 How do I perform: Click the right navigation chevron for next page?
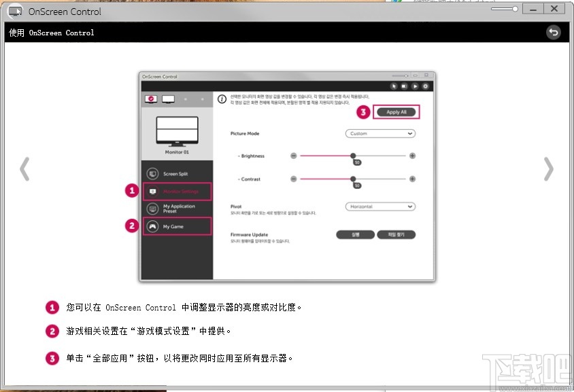pos(549,169)
